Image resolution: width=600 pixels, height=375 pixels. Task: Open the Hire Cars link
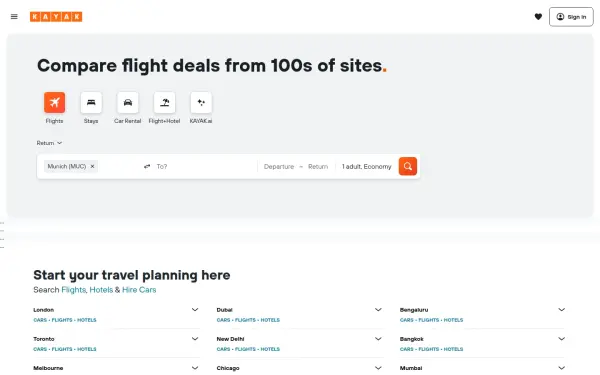(139, 290)
